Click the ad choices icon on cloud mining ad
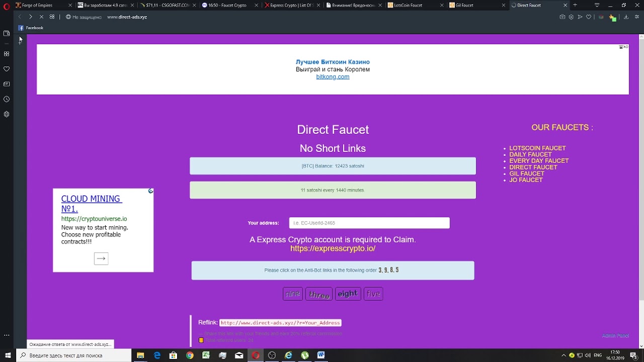 (x=150, y=191)
